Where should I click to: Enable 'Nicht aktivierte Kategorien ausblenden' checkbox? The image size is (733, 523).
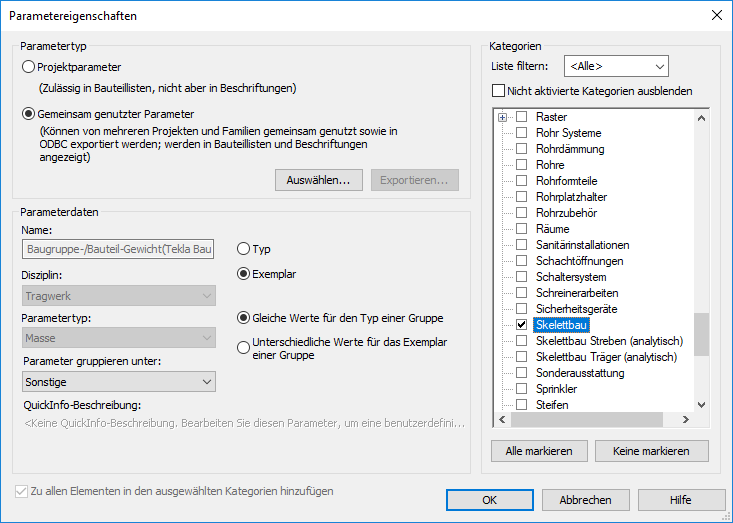pos(499,91)
